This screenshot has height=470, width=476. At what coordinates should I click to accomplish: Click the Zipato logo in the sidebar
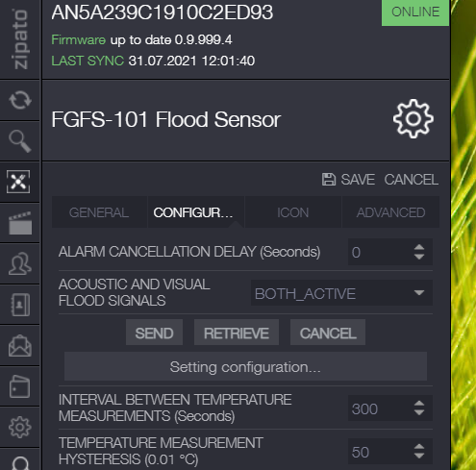(x=20, y=38)
